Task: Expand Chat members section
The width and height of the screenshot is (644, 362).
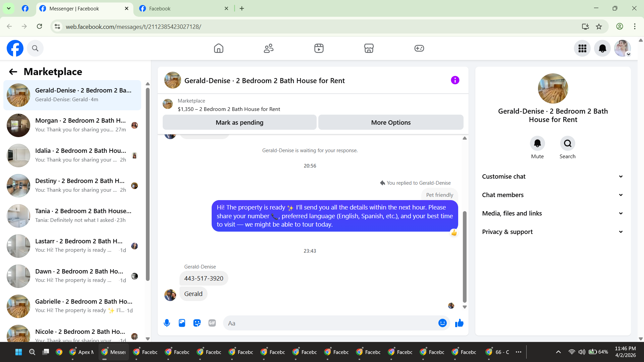Action: (552, 195)
